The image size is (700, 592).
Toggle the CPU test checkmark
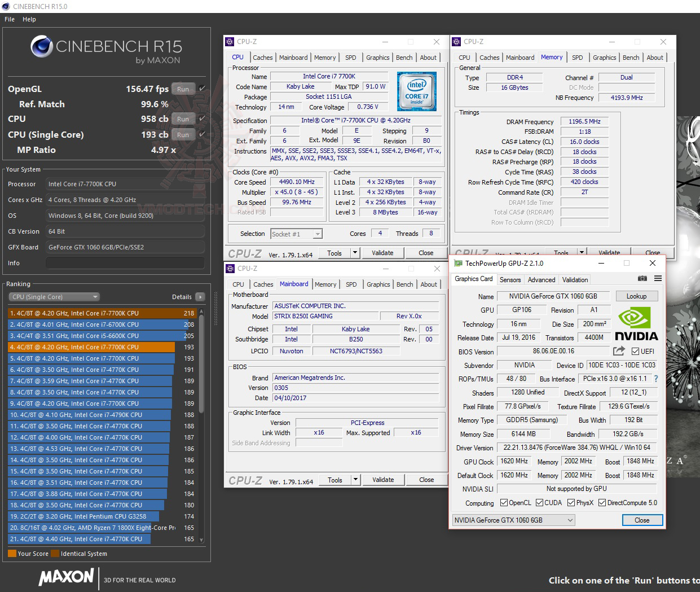pos(202,119)
